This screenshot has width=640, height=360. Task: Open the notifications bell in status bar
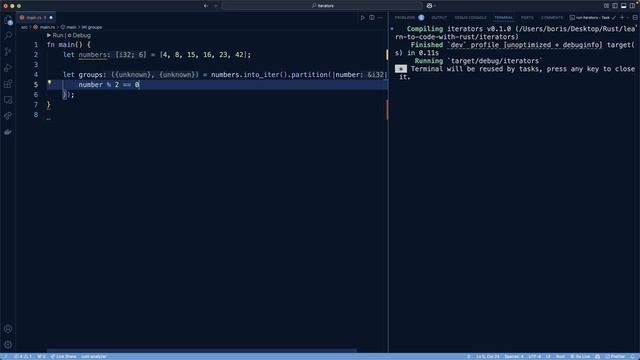point(633,356)
